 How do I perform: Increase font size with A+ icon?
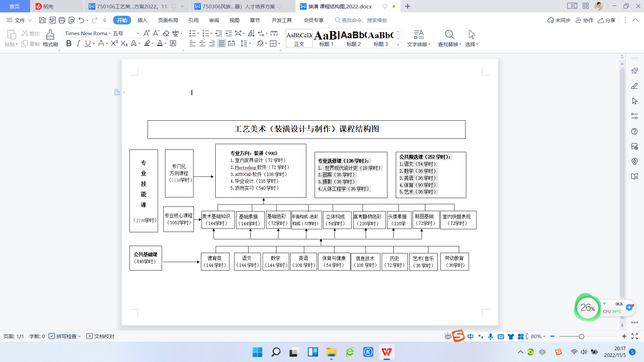[x=147, y=33]
